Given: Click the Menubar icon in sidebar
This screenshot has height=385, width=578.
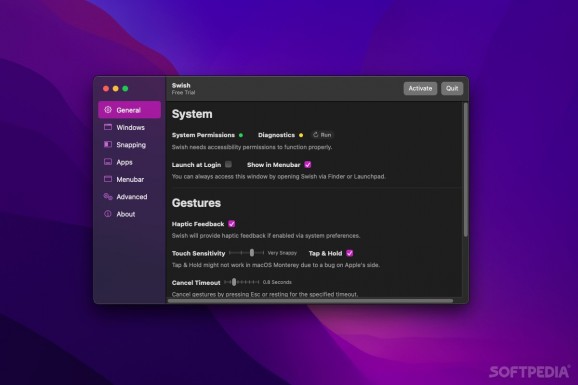Looking at the screenshot, I should pyautogui.click(x=108, y=179).
